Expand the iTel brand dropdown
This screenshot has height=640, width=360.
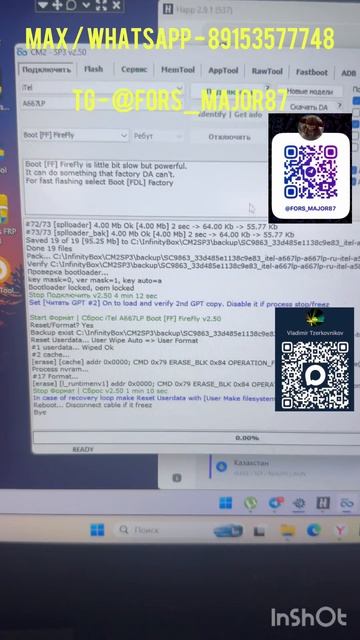tap(102, 88)
